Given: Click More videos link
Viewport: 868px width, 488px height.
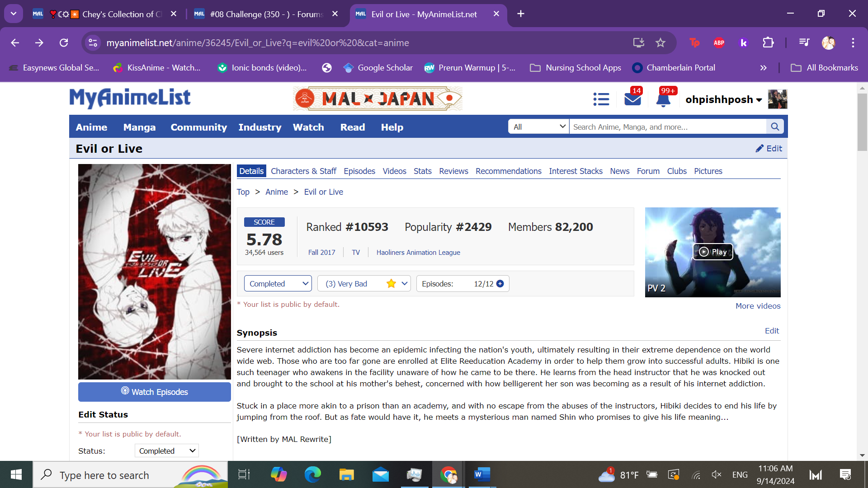Looking at the screenshot, I should (x=758, y=306).
